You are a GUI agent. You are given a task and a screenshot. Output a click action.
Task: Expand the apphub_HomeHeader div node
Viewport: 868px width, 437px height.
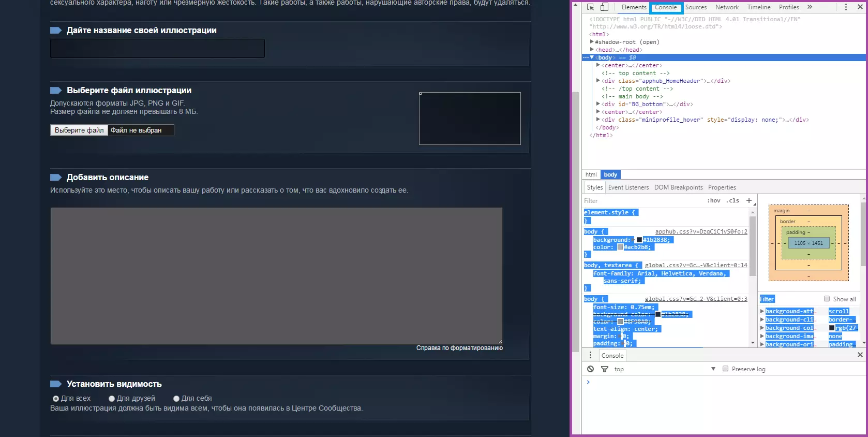click(598, 81)
